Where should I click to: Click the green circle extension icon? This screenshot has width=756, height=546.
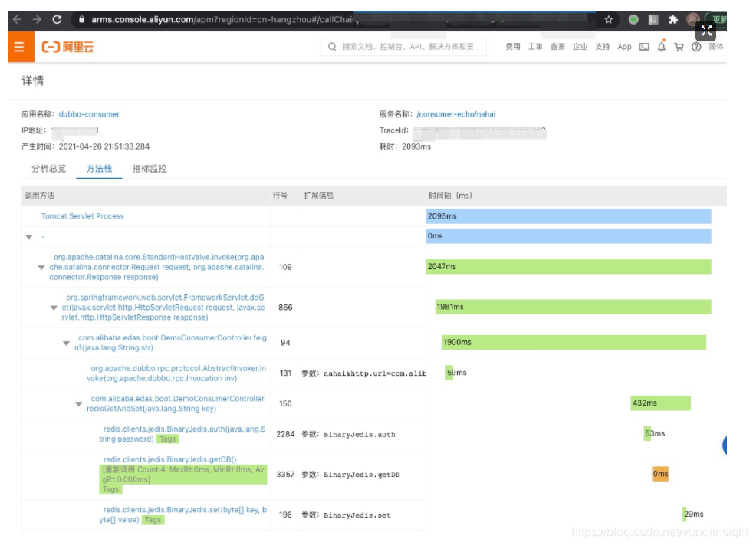click(x=633, y=19)
